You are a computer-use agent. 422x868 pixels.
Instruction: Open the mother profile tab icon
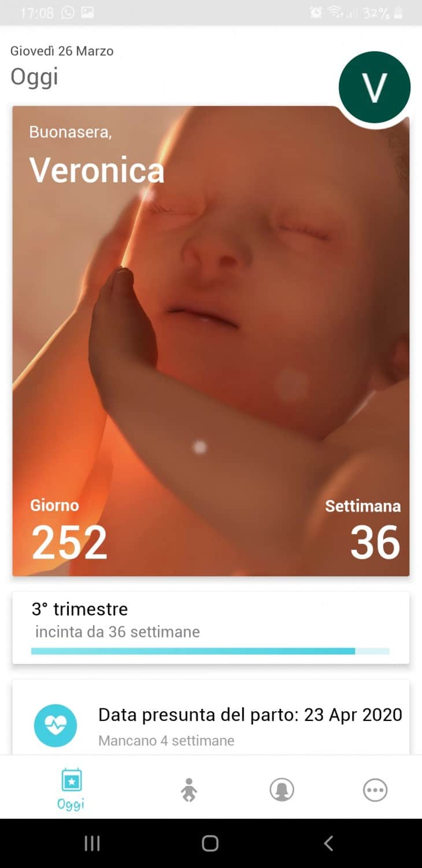(282, 790)
